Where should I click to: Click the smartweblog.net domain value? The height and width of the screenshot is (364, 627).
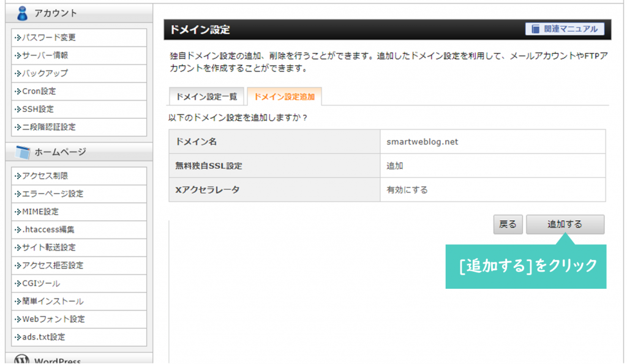pyautogui.click(x=422, y=142)
